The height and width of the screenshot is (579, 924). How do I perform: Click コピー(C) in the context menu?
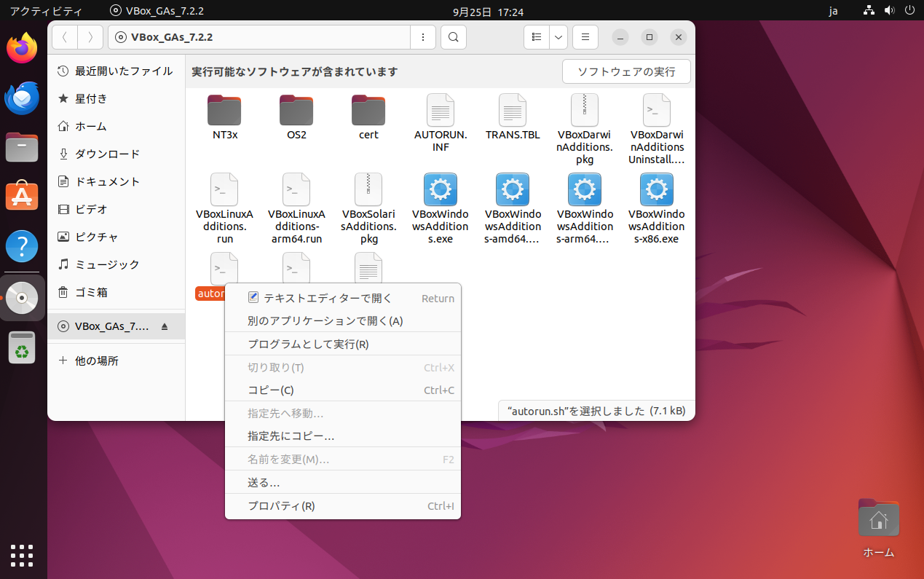(271, 390)
